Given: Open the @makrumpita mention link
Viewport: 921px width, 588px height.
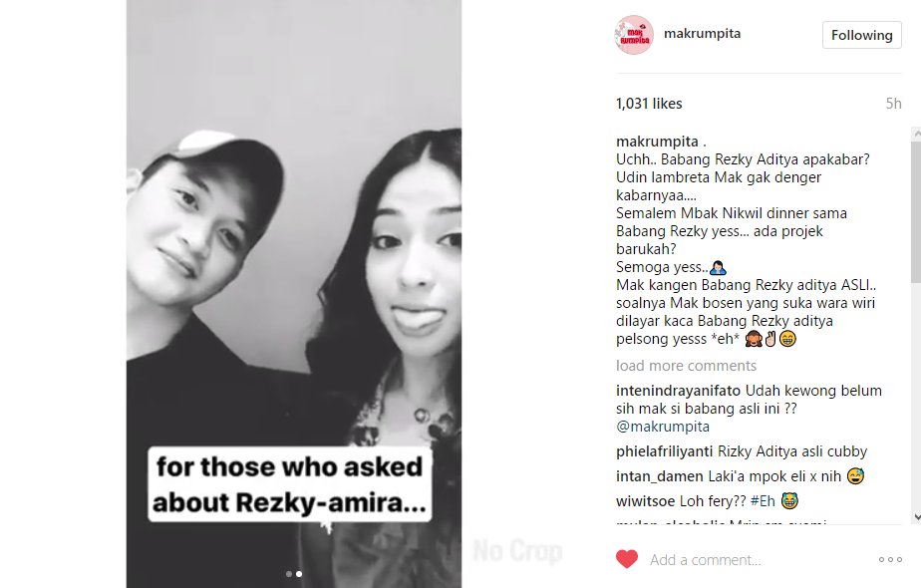Looking at the screenshot, I should point(663,427).
